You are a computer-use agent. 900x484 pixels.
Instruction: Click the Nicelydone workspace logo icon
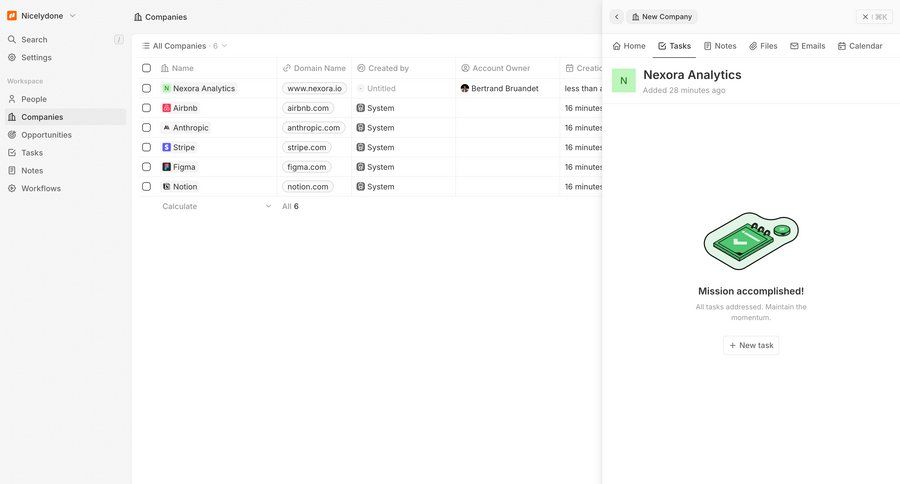pyautogui.click(x=11, y=16)
